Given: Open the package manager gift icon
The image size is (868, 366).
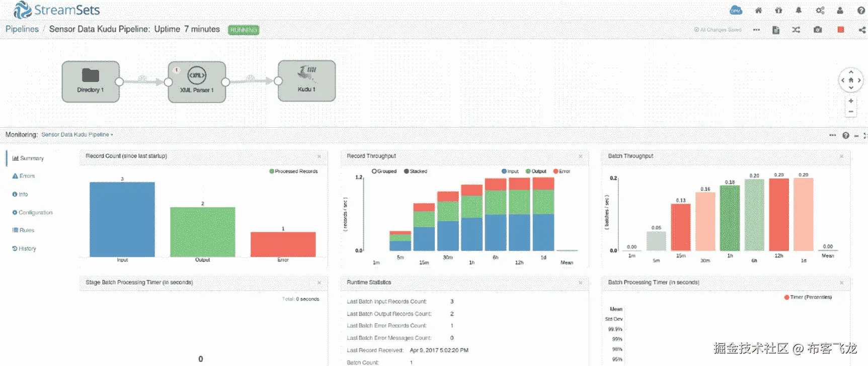Looking at the screenshot, I should 778,10.
